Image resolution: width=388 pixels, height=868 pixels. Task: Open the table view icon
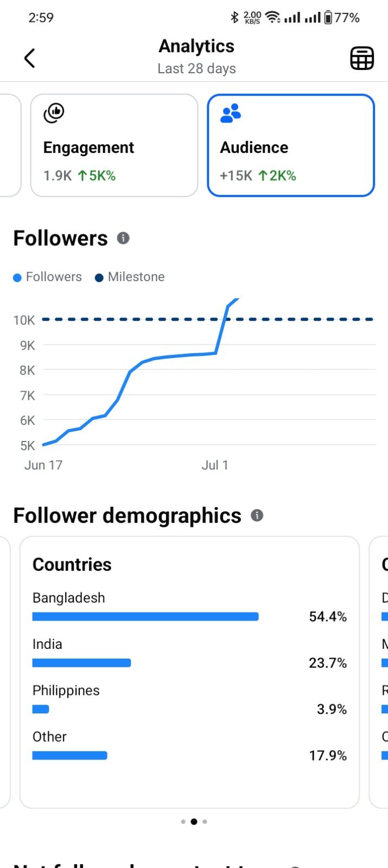pos(362,58)
